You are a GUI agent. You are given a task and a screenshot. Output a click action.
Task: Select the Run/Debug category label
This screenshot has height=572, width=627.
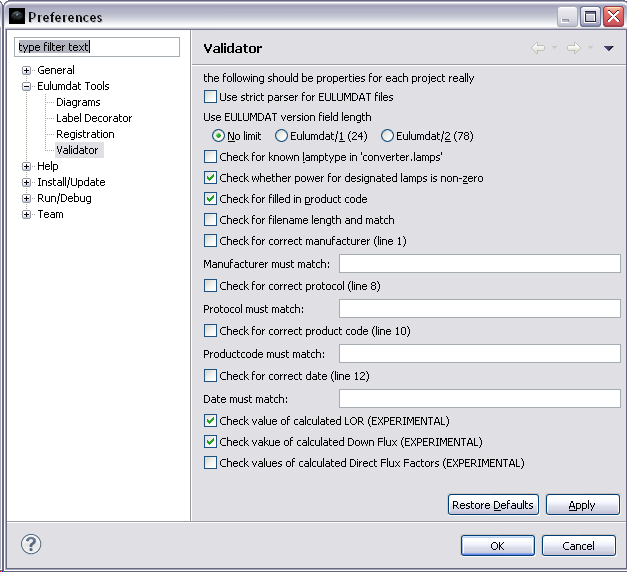click(x=64, y=198)
